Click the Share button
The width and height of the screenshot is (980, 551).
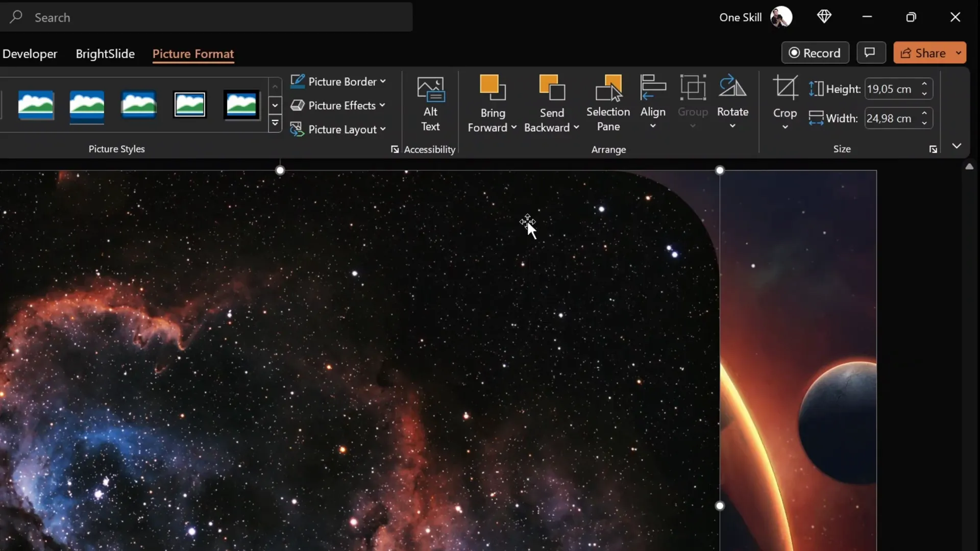[x=923, y=53]
